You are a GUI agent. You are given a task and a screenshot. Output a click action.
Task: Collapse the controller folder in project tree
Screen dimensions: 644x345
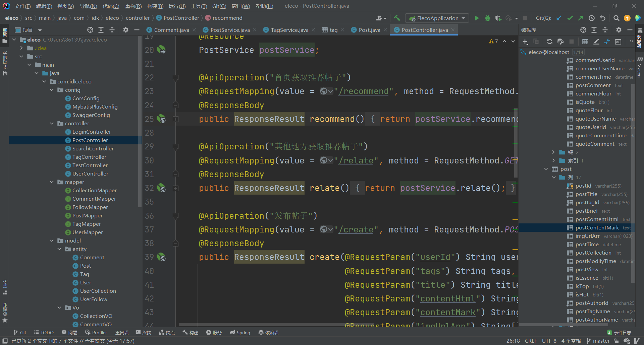tap(52, 123)
